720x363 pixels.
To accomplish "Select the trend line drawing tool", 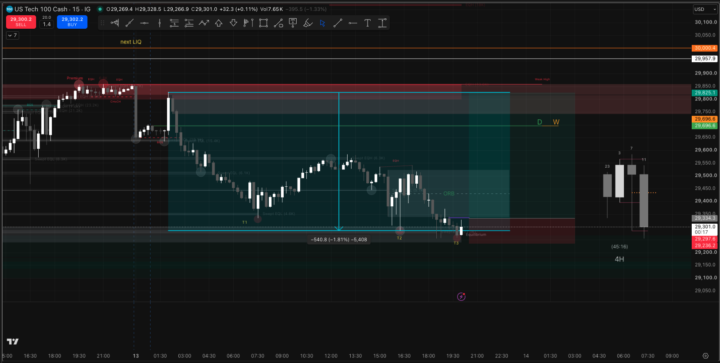I will pos(129,23).
